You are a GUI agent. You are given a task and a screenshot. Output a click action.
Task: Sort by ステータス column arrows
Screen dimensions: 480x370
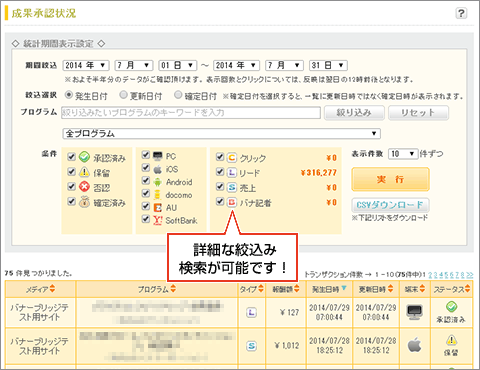tap(467, 289)
